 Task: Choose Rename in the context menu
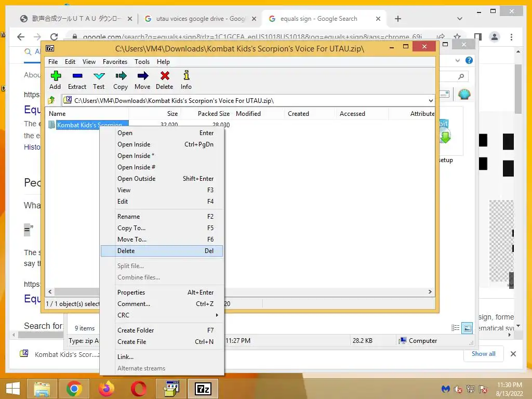(x=162, y=217)
